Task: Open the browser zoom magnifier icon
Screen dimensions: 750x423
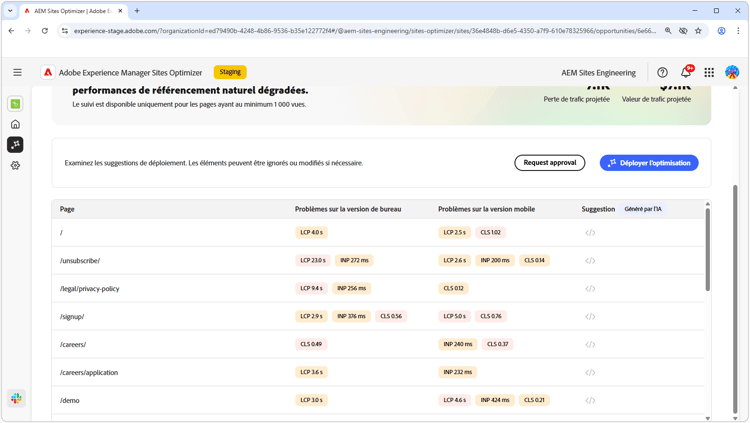Action: (x=668, y=31)
